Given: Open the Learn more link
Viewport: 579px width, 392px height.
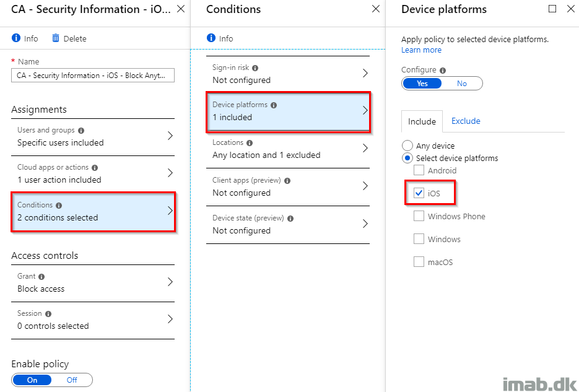Looking at the screenshot, I should point(421,50).
